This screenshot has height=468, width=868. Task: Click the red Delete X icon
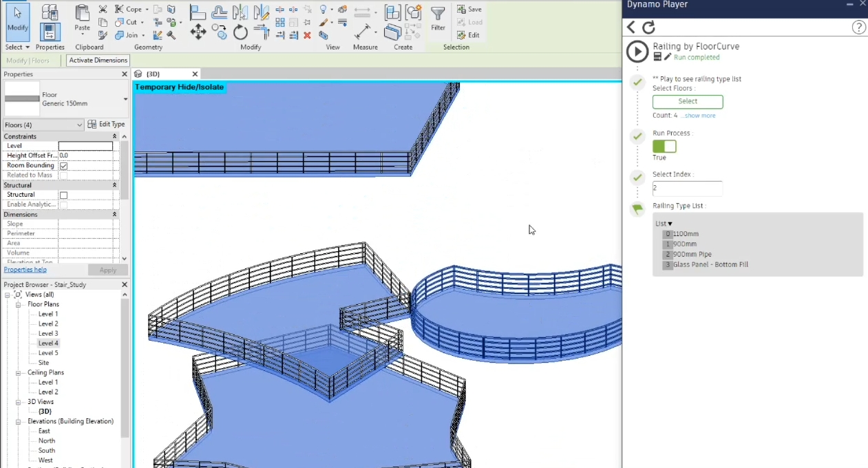tap(307, 35)
